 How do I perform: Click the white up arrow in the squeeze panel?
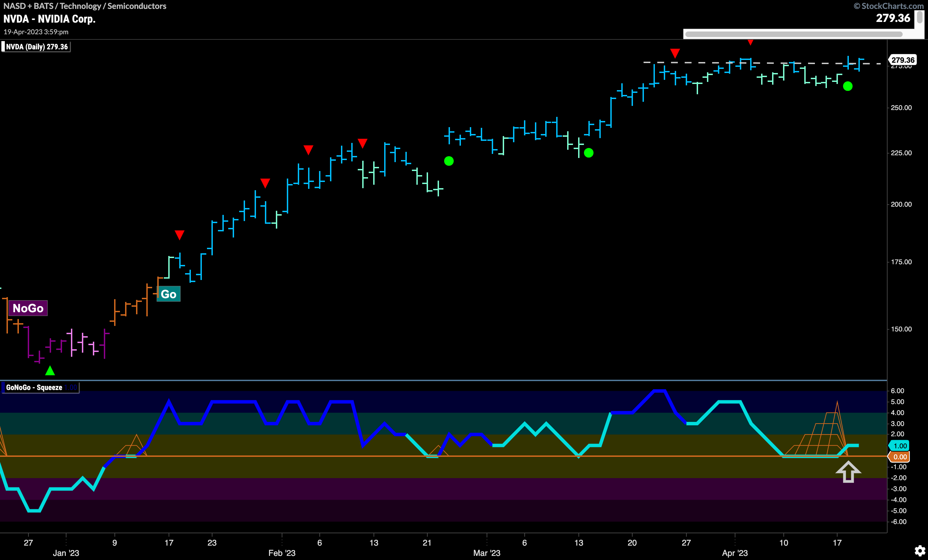(848, 472)
